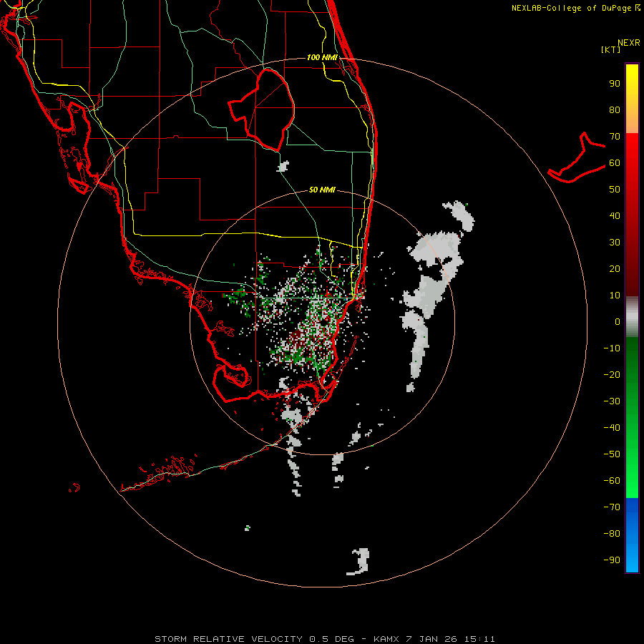Screen dimensions: 644x644
Task: Click the 0 value on velocity scale
Action: pos(618,322)
